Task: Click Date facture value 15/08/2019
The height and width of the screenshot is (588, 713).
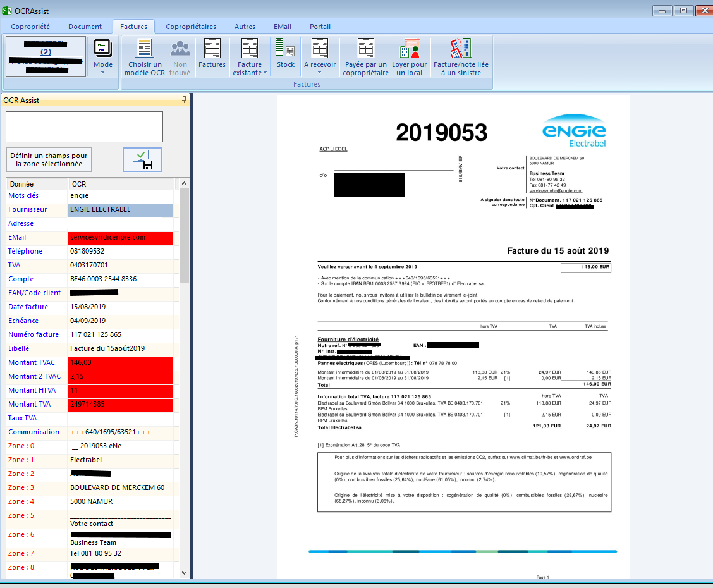Action: pos(88,307)
